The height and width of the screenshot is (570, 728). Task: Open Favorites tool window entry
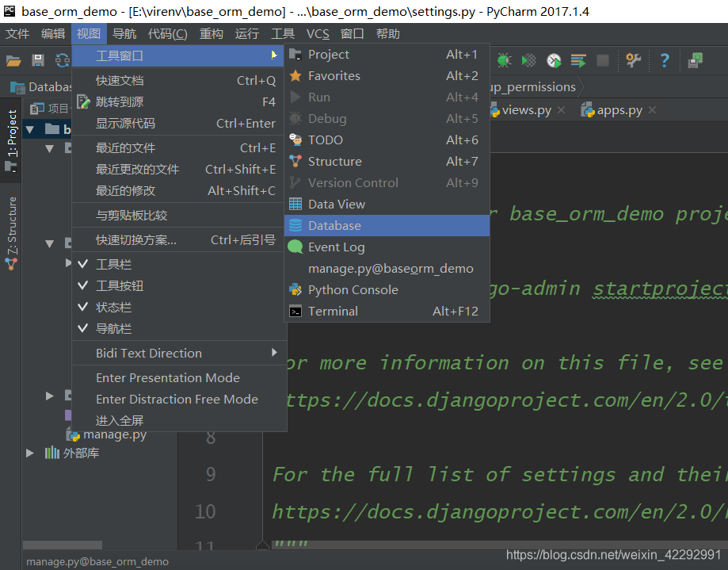[x=387, y=76]
